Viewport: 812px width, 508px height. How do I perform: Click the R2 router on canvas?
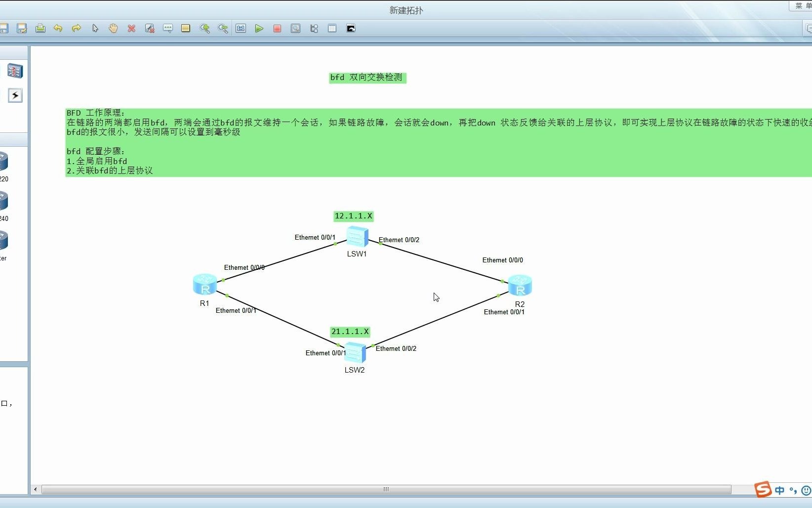coord(520,285)
